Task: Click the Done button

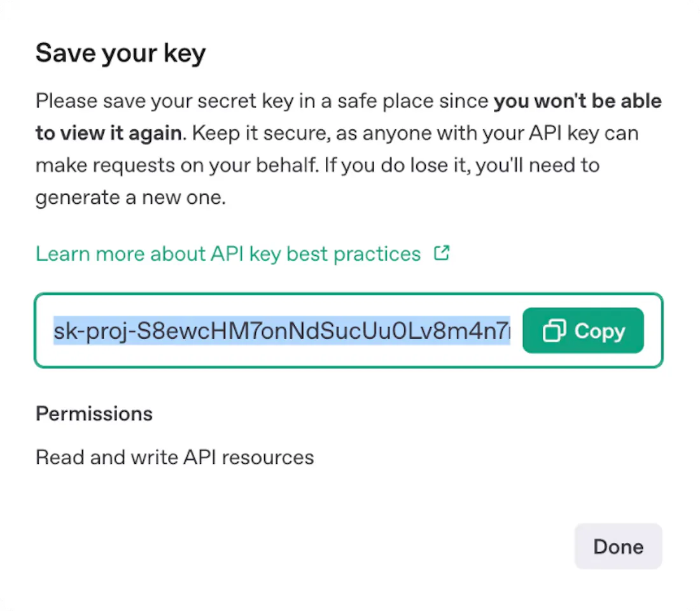Action: pyautogui.click(x=618, y=546)
